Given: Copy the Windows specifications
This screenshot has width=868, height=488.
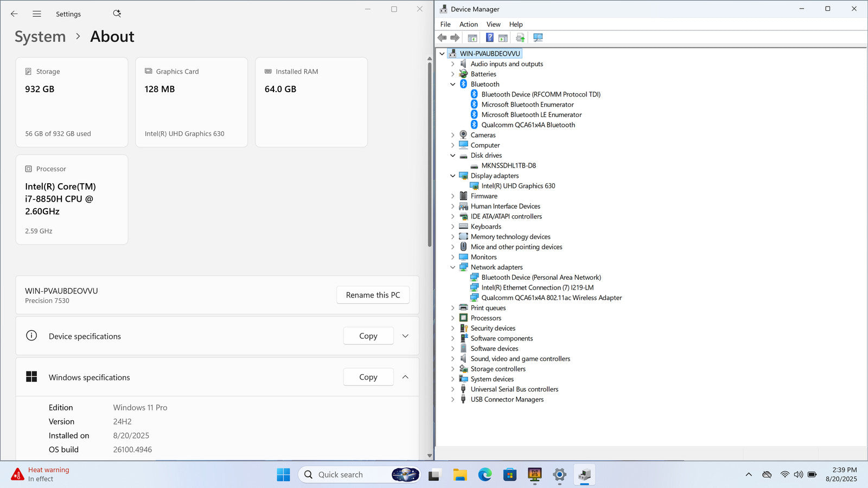Looking at the screenshot, I should click(368, 377).
